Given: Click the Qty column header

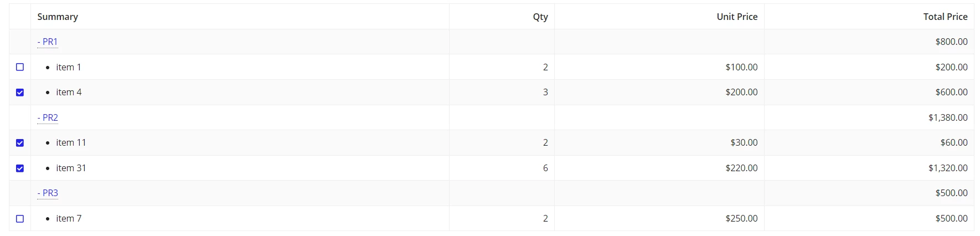Looking at the screenshot, I should click(x=540, y=17).
